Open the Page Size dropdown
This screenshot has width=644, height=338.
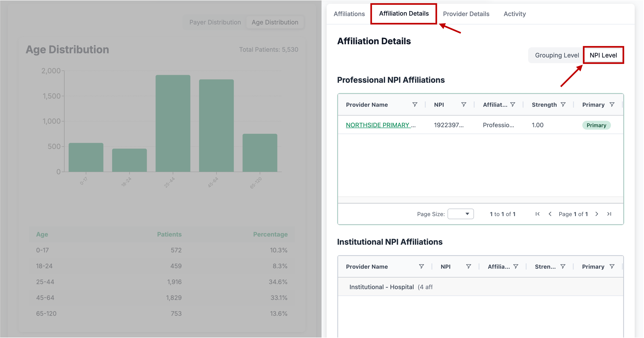(x=460, y=214)
